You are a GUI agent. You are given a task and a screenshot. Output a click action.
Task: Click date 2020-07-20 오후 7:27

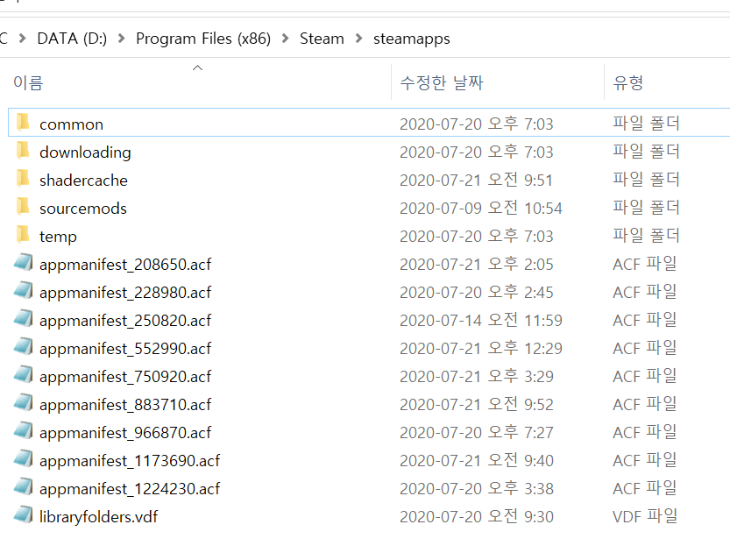(x=477, y=432)
